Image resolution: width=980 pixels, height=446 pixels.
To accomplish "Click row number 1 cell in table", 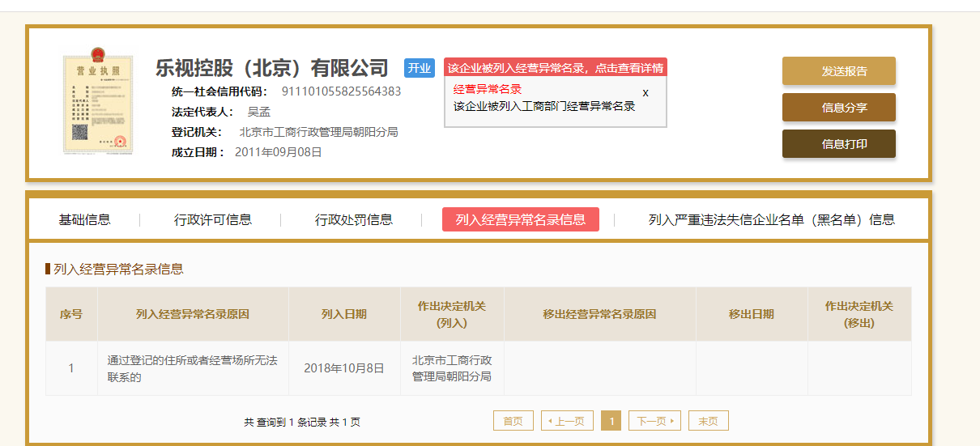I will point(71,368).
